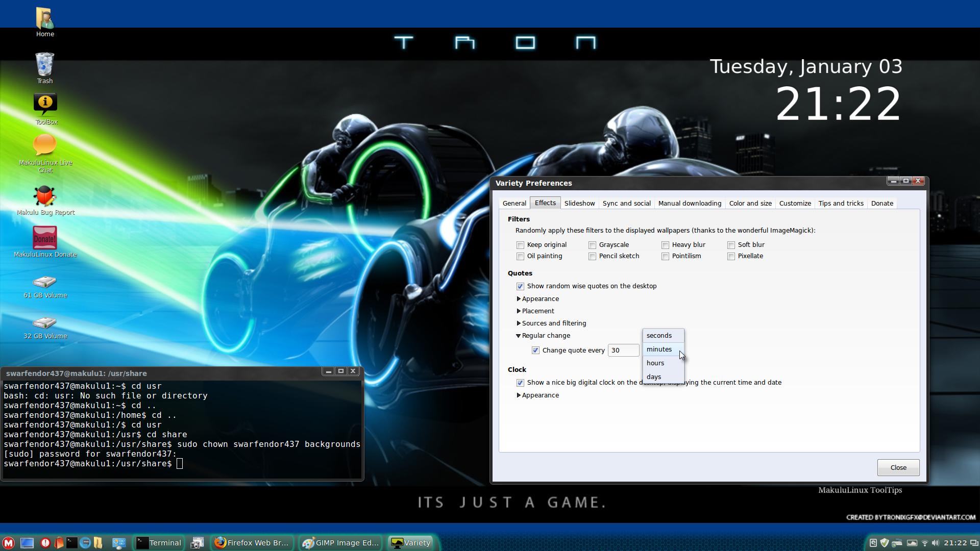
Task: Enable the Pixellate filter checkbox
Action: 731,256
